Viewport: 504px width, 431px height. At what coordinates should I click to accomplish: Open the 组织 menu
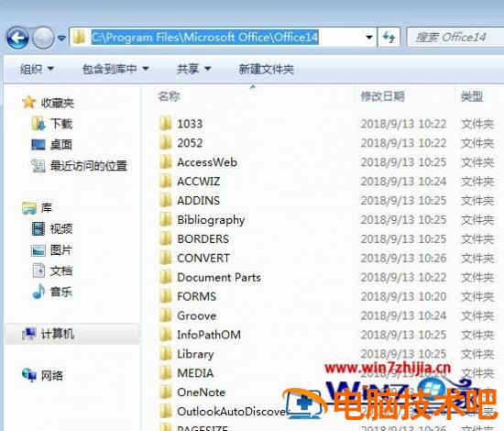coord(37,69)
